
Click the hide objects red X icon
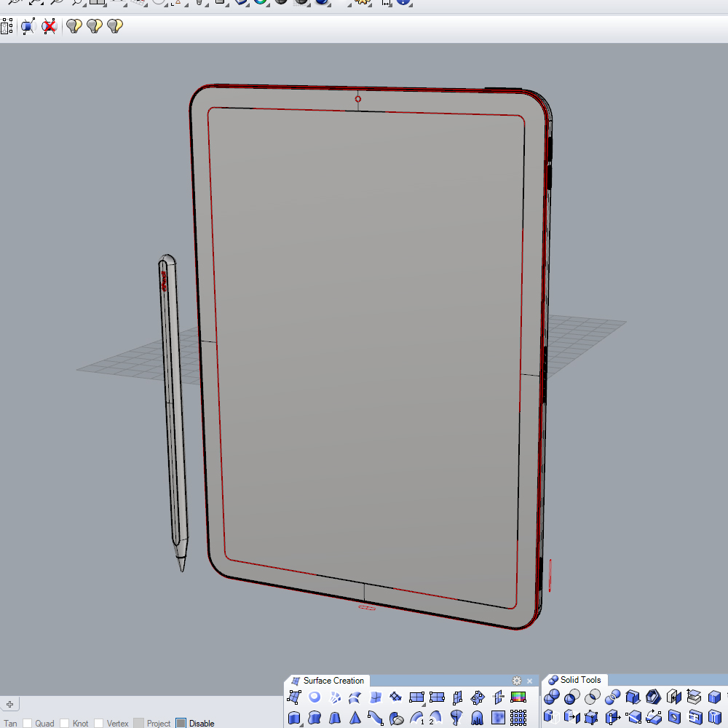click(49, 26)
